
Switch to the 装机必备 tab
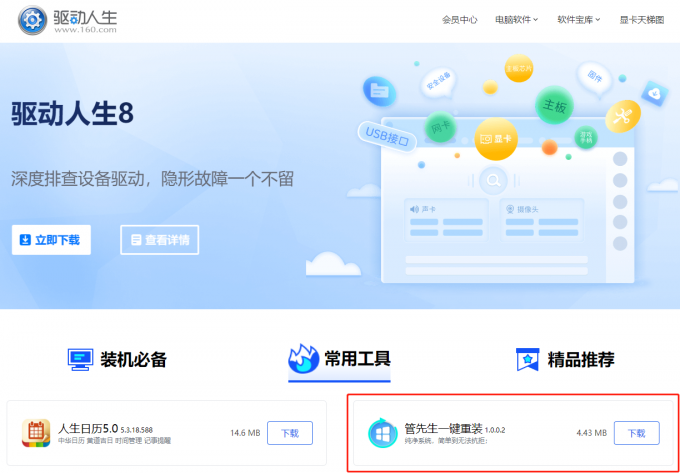117,360
